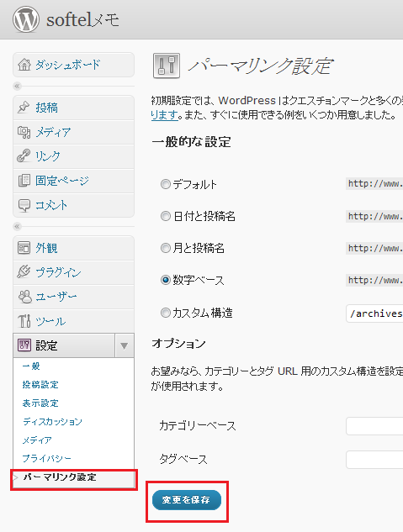Image resolution: width=403 pixels, height=532 pixels.
Task: Click the pushpin icon beside 投稿
Action: 24,108
